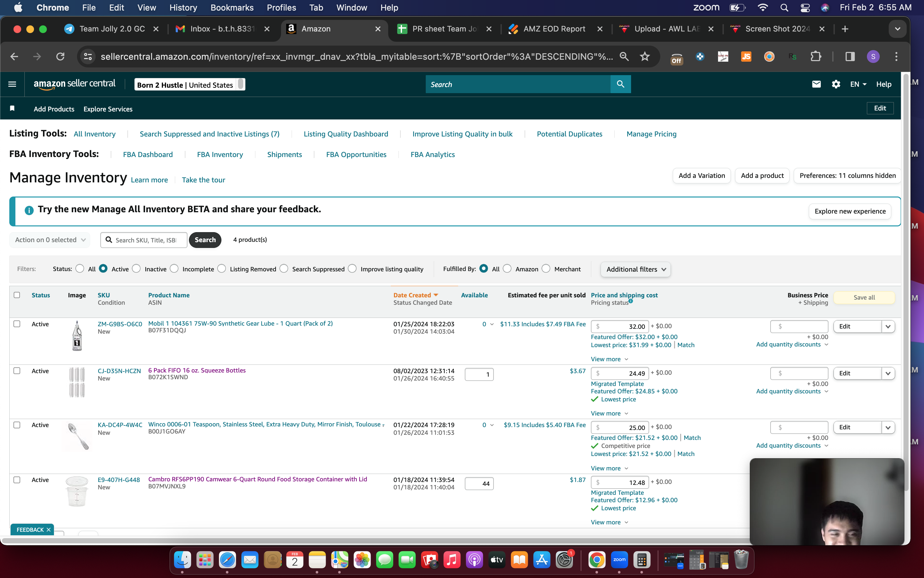Image resolution: width=924 pixels, height=578 pixels.
Task: Select the All status radio button
Action: [x=80, y=268]
